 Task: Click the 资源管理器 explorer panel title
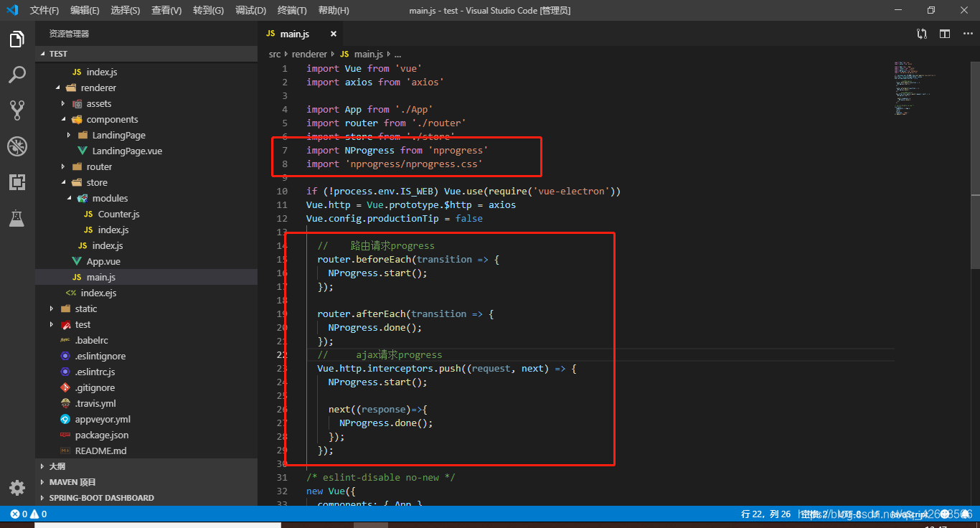(69, 34)
